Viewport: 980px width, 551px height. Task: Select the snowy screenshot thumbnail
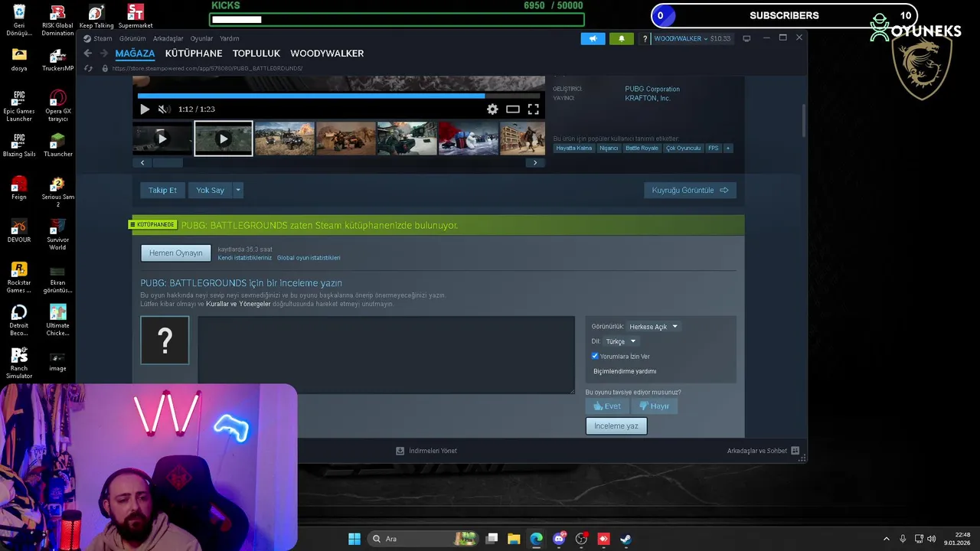coord(468,139)
